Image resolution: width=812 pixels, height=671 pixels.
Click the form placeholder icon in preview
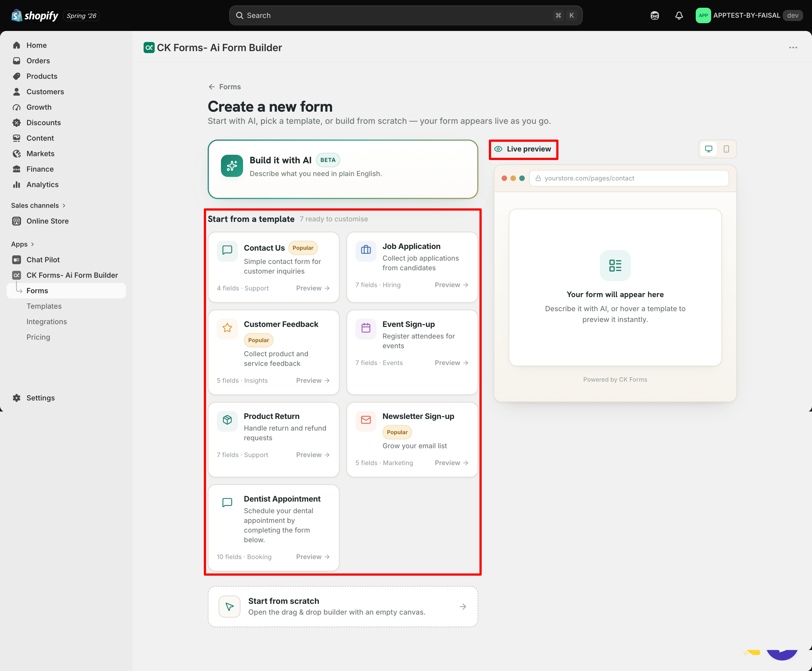(x=615, y=266)
